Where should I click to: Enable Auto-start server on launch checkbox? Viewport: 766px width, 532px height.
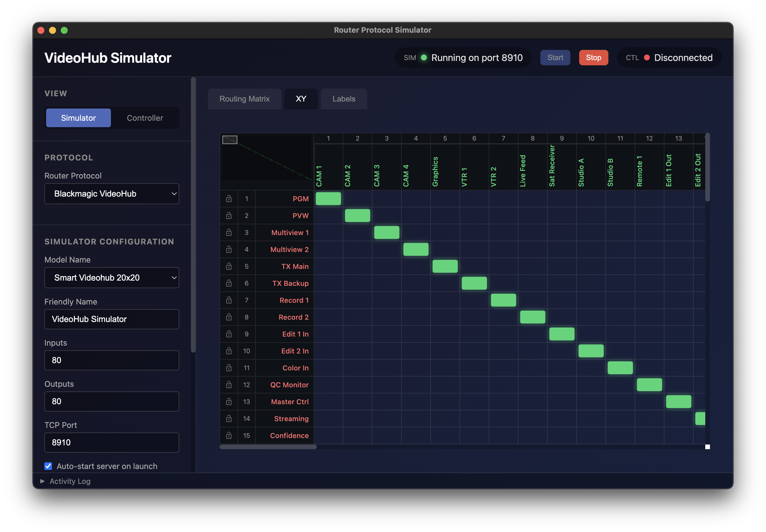[48, 466]
